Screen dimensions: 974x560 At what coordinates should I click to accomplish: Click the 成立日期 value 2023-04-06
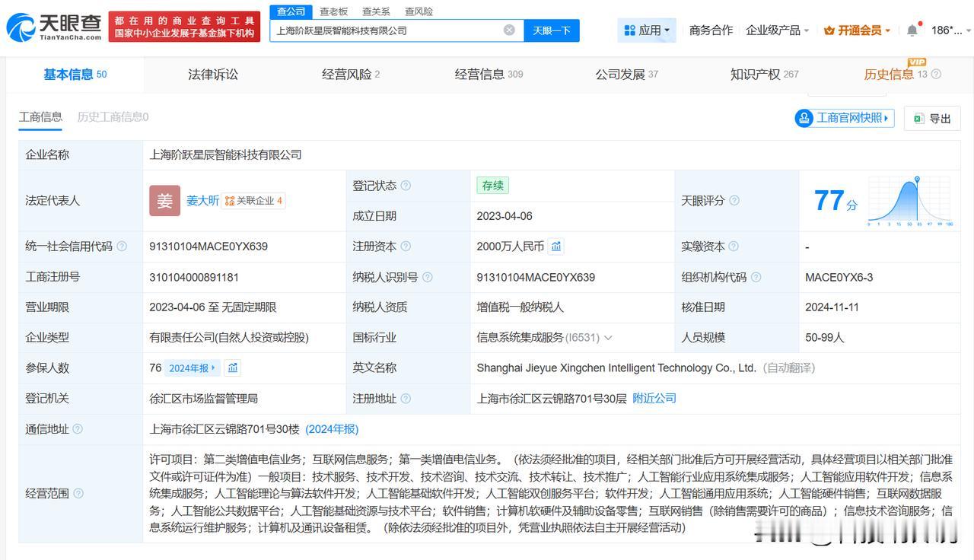[x=505, y=216]
